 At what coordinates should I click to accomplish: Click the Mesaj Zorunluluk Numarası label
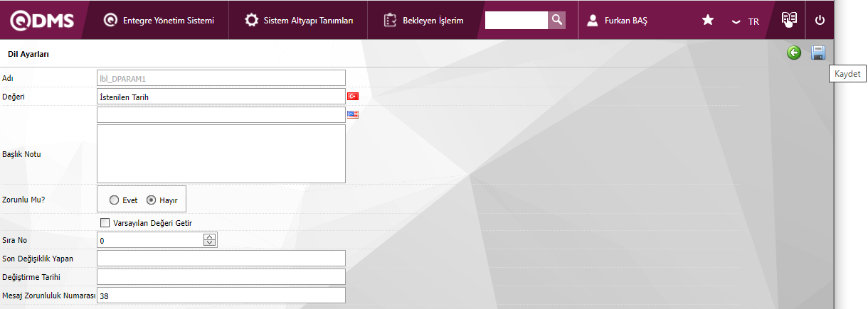[x=49, y=296]
